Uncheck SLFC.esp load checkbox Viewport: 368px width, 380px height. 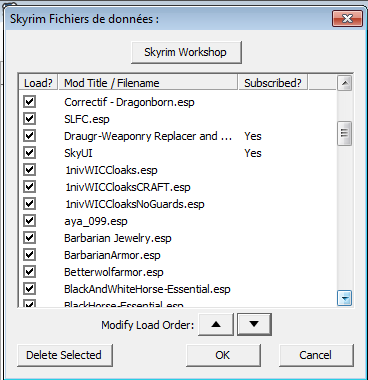pos(30,118)
